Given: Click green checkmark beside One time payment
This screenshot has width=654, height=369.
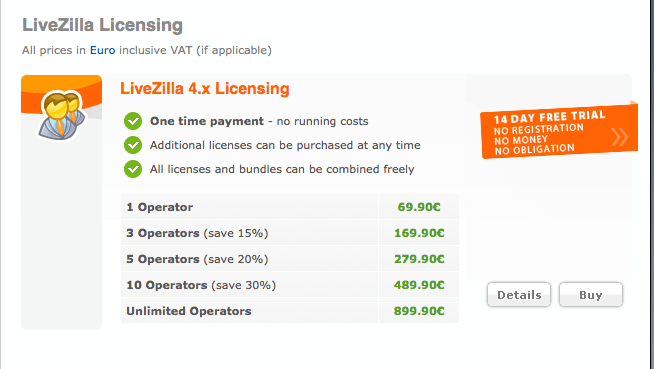Looking at the screenshot, I should [x=133, y=121].
